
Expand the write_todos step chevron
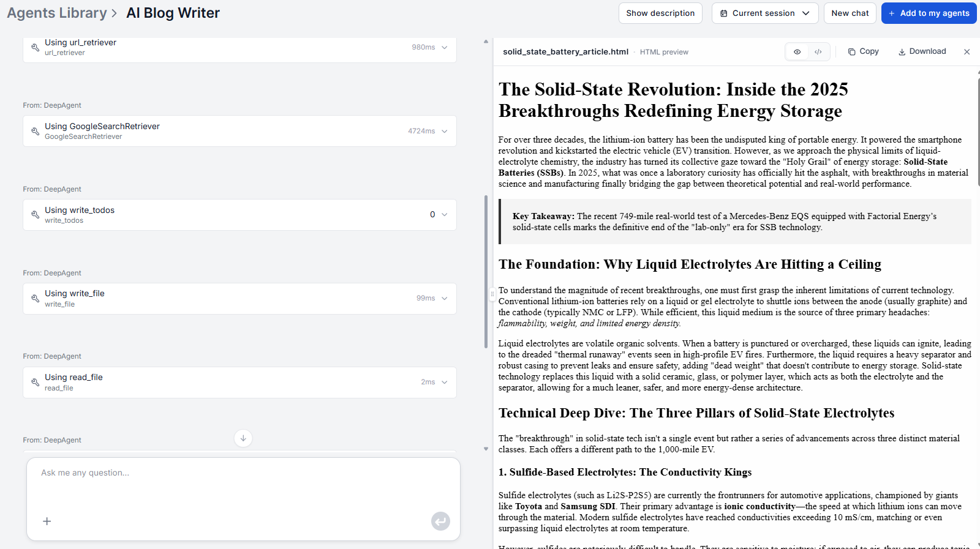click(x=445, y=215)
